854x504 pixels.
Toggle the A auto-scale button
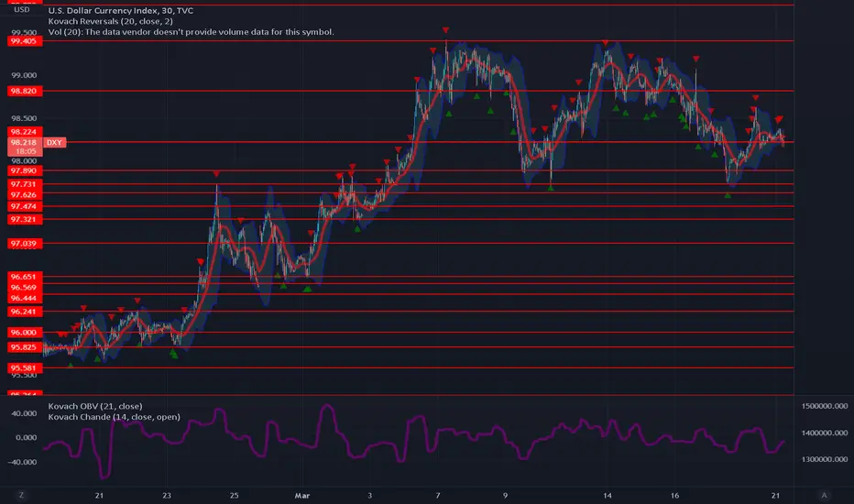click(x=824, y=495)
